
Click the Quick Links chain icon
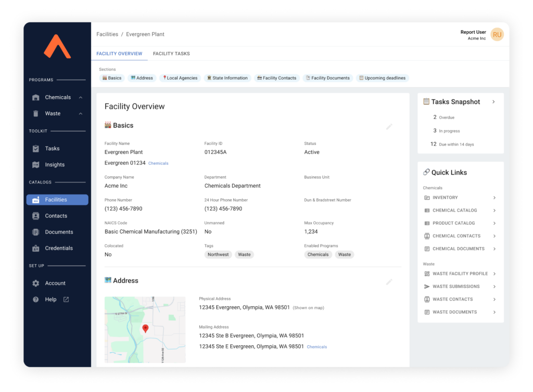pyautogui.click(x=426, y=172)
